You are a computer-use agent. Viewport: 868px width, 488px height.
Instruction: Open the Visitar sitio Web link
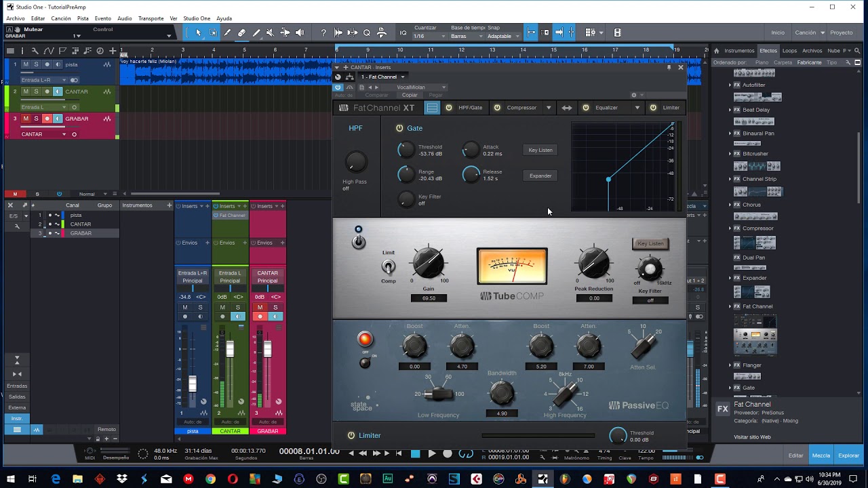click(x=752, y=437)
